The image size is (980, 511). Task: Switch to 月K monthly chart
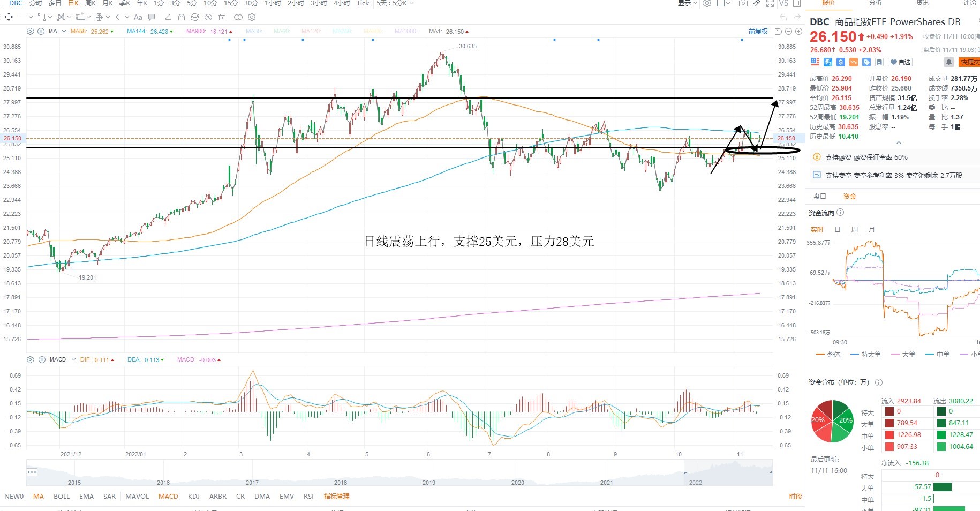(107, 3)
